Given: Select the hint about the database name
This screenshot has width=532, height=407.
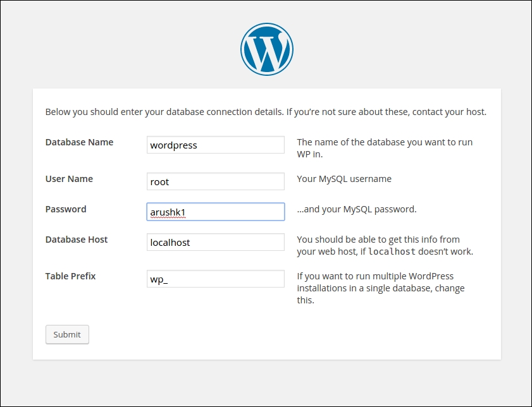Looking at the screenshot, I should (385, 148).
